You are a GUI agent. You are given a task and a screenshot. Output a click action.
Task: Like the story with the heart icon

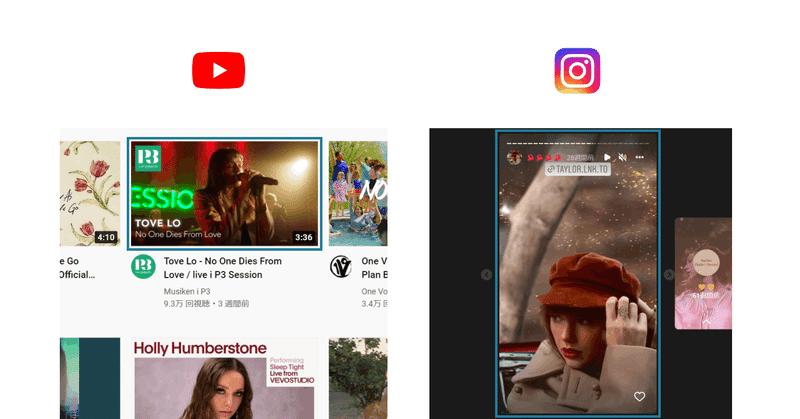tap(639, 397)
